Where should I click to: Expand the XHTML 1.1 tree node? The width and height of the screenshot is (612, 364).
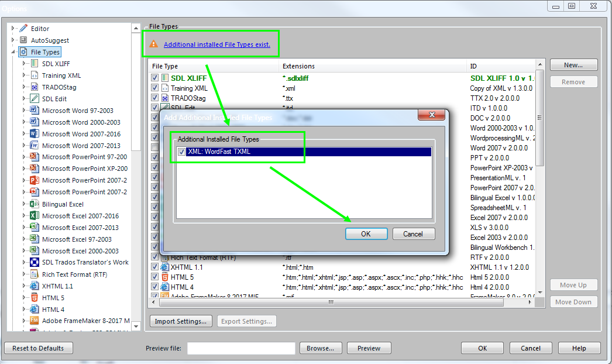[x=24, y=286]
